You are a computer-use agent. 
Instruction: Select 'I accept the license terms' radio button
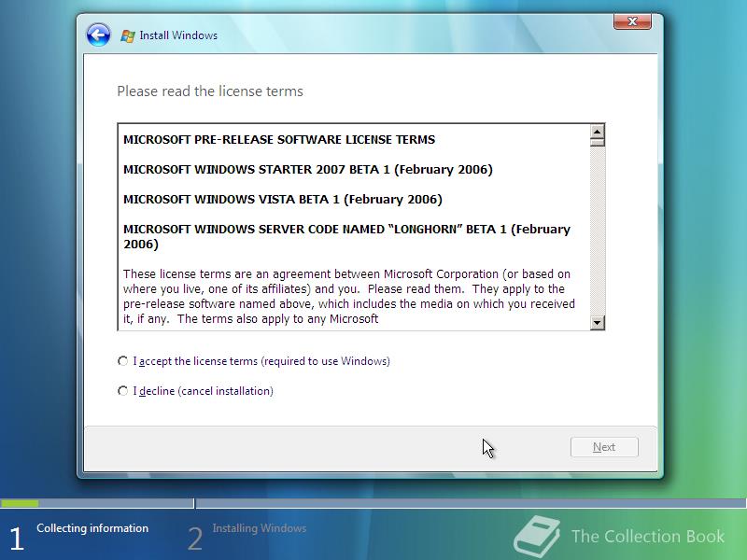pyautogui.click(x=123, y=361)
